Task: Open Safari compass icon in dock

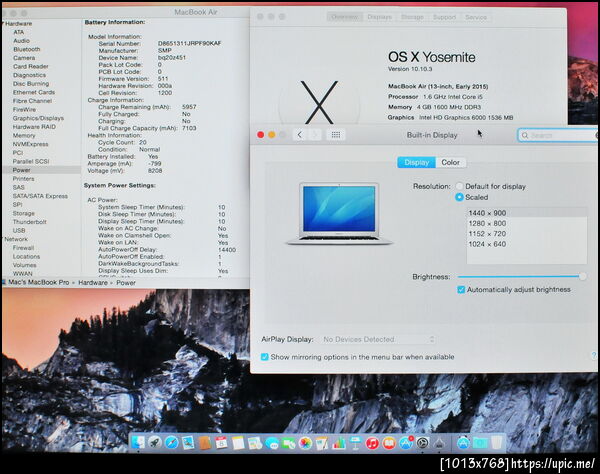Action: pos(172,443)
